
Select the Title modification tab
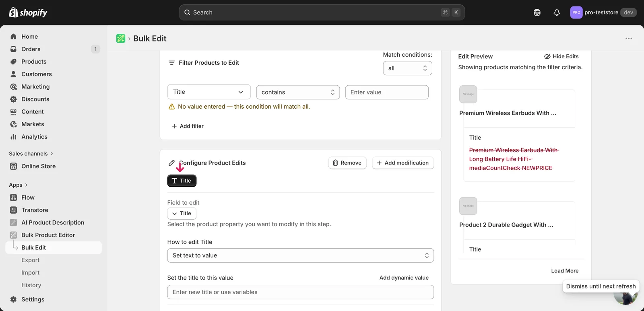[182, 181]
